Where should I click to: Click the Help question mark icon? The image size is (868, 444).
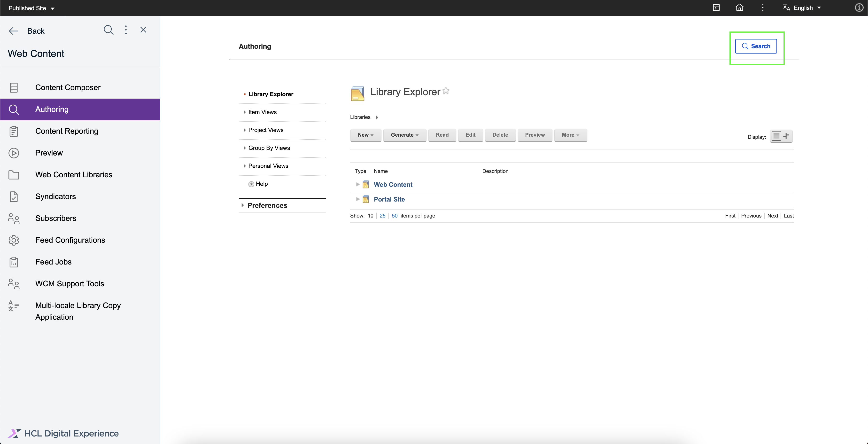click(251, 184)
